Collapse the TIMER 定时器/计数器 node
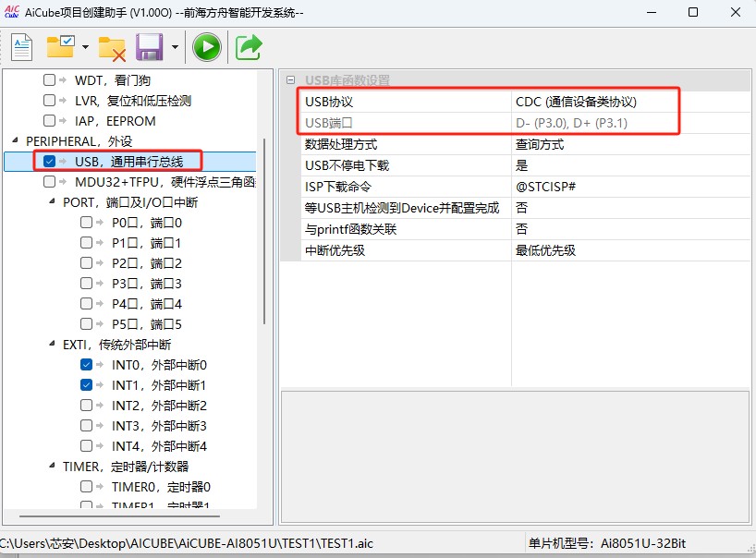The image size is (756, 558). pyautogui.click(x=52, y=466)
